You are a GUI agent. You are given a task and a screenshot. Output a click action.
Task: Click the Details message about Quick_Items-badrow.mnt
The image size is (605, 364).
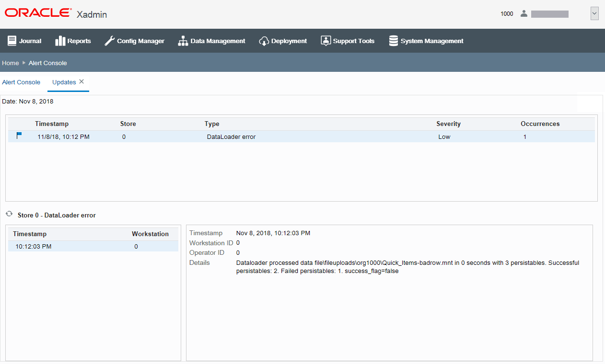(407, 267)
